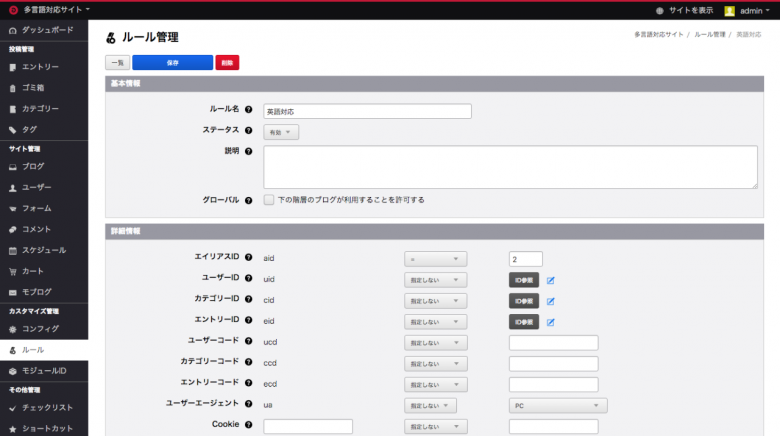Click the edit icon in エントリーID row
This screenshot has width=780, height=436.
(x=551, y=322)
